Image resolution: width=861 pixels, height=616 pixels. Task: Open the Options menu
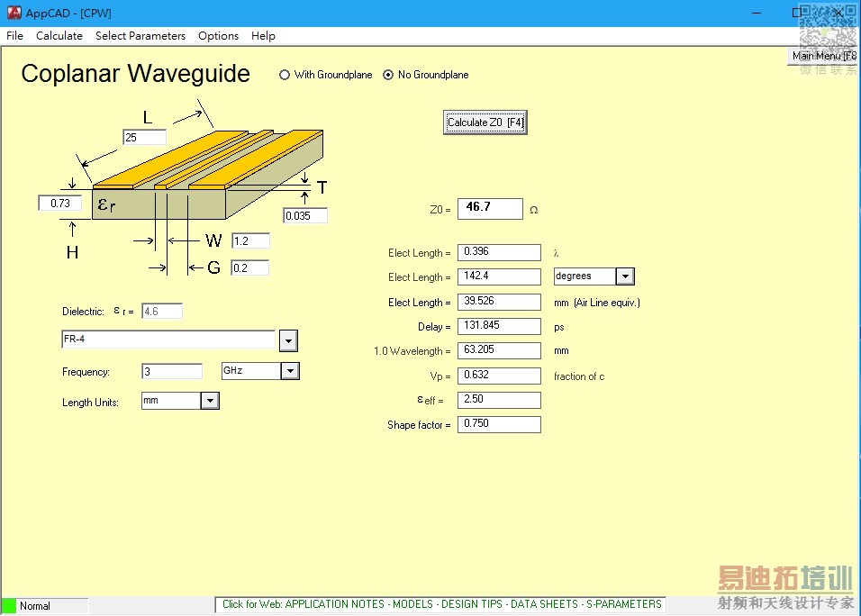click(219, 36)
